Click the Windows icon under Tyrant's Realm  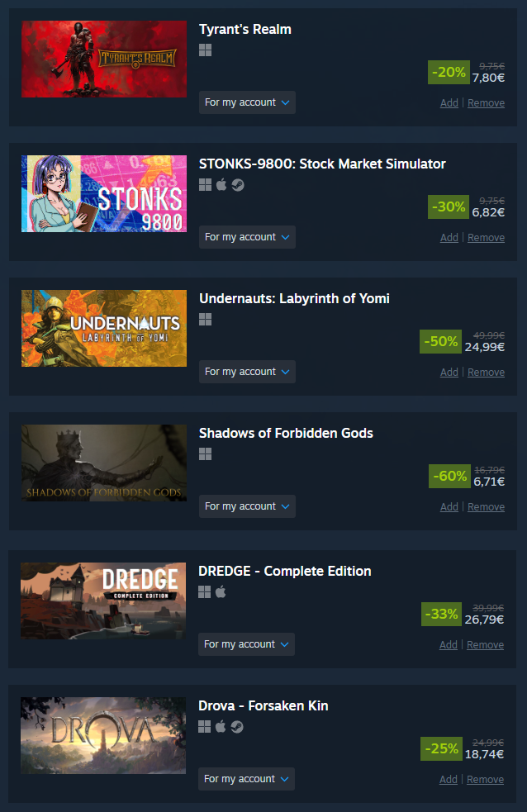click(205, 50)
